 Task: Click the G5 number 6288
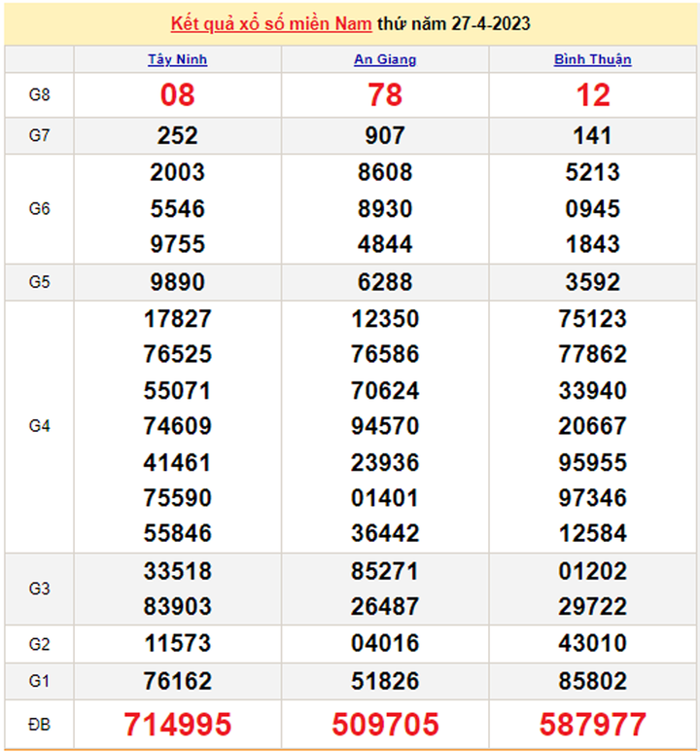pos(385,281)
